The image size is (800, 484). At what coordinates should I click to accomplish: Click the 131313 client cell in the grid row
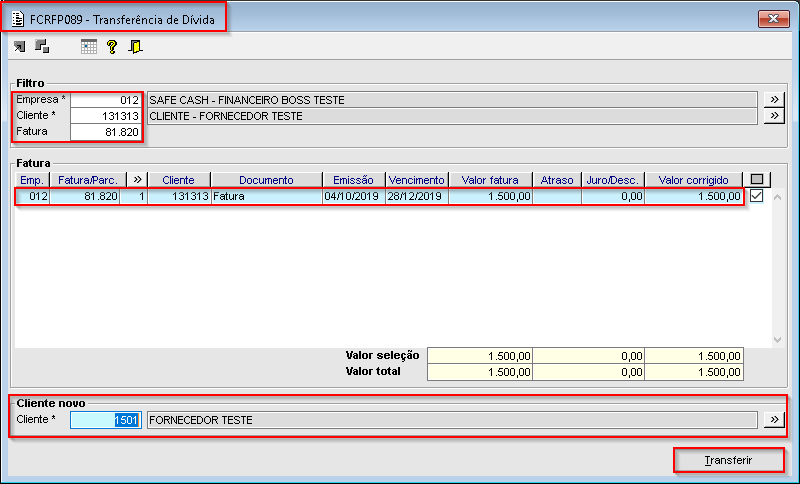179,196
